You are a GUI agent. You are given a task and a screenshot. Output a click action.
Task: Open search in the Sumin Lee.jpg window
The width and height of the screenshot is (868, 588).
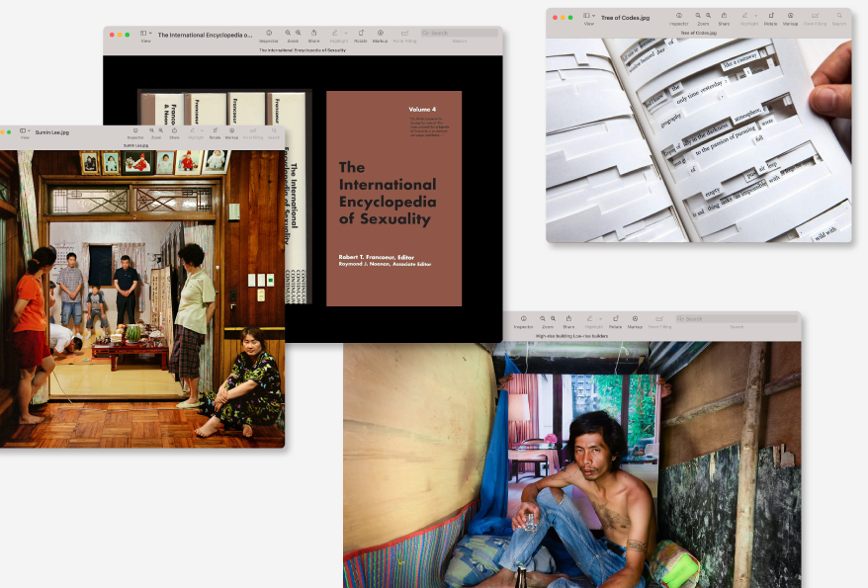coord(274,130)
